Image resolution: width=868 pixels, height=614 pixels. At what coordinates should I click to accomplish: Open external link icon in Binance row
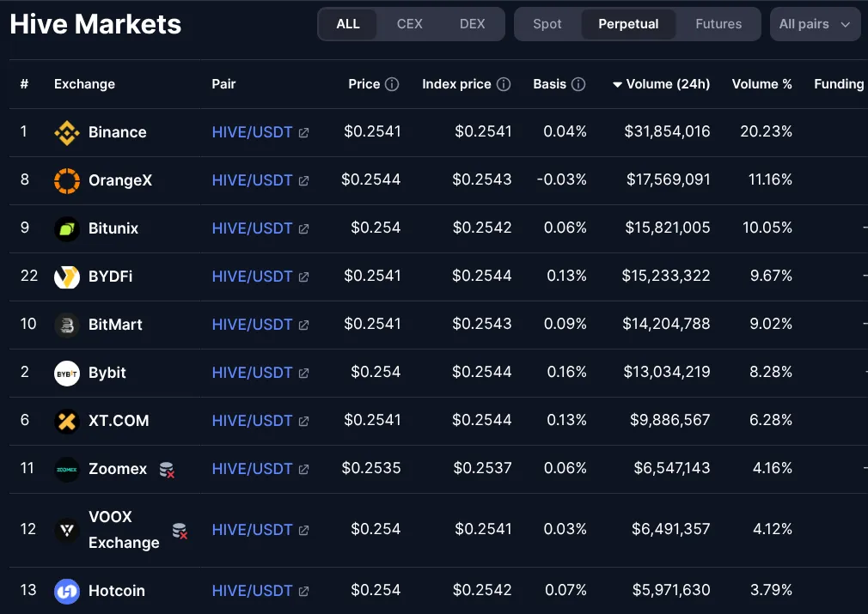click(304, 133)
